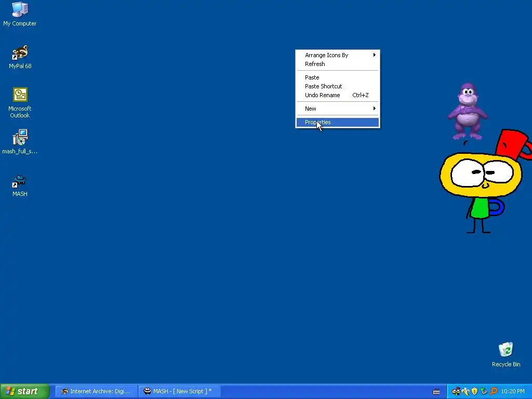The width and height of the screenshot is (532, 399).
Task: Click the on-screen keyboard icon in taskbar
Action: (436, 392)
